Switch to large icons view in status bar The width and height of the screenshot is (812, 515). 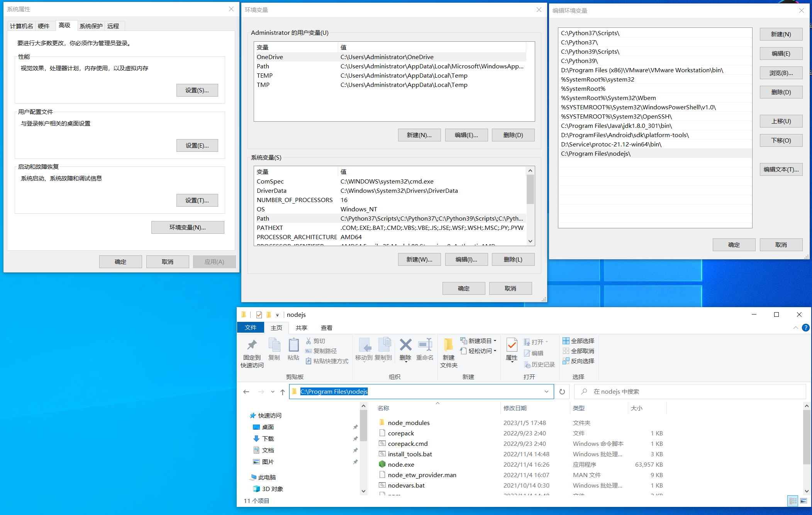tap(804, 501)
